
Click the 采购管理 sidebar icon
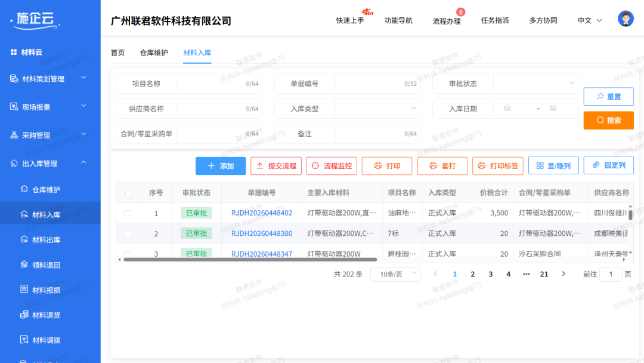[14, 136]
